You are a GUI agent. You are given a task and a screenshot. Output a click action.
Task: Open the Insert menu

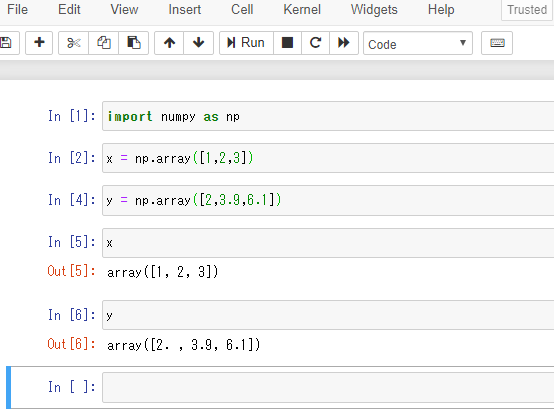tap(185, 10)
